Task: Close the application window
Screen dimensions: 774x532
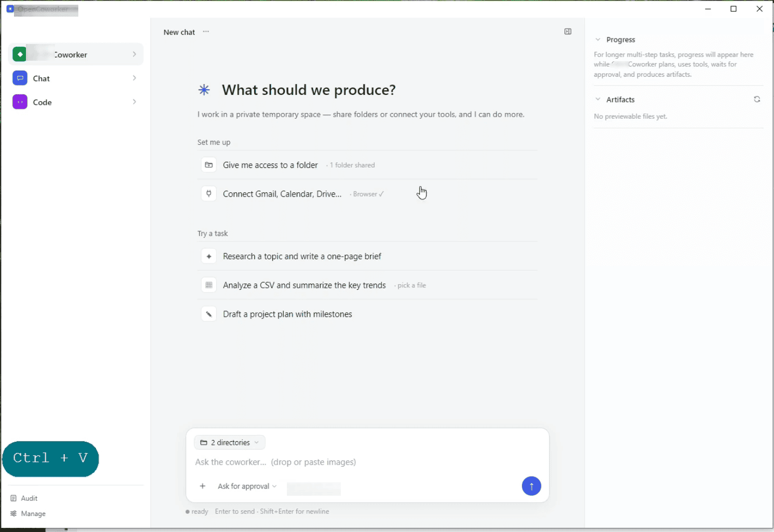Action: coord(759,9)
